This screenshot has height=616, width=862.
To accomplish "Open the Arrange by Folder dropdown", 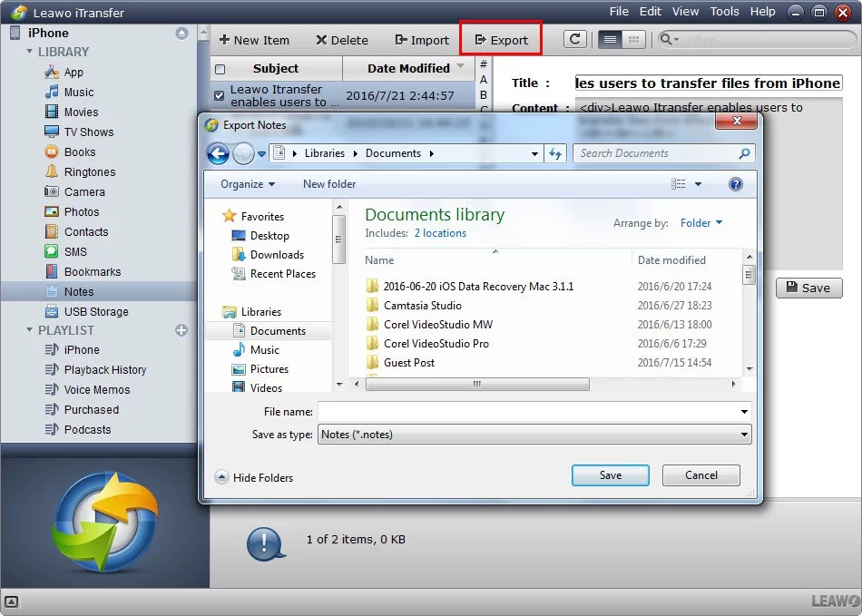I will pos(700,223).
